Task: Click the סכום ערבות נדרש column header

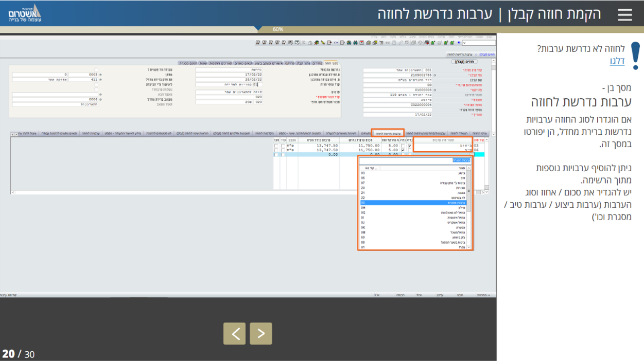Action: pyautogui.click(x=360, y=140)
